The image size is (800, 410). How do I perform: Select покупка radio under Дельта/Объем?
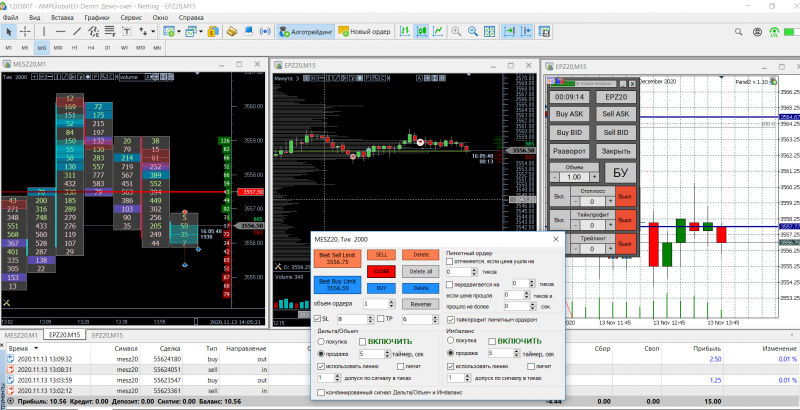click(321, 341)
